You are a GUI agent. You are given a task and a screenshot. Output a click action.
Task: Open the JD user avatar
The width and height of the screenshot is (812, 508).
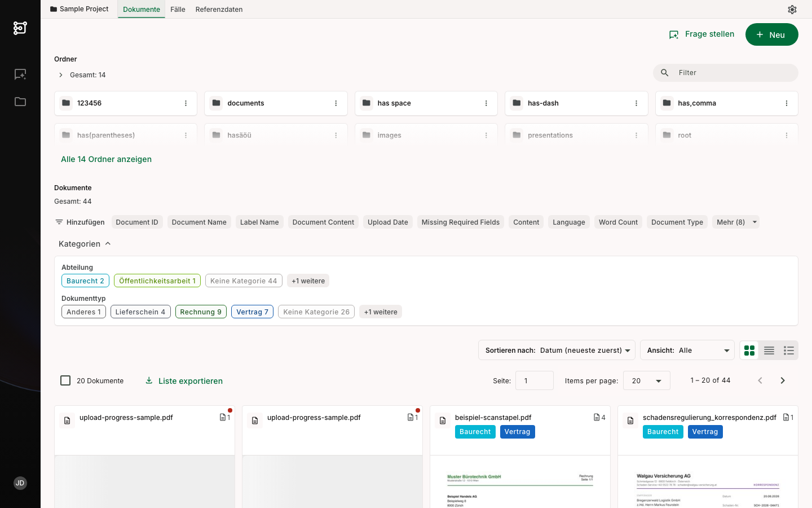20,483
